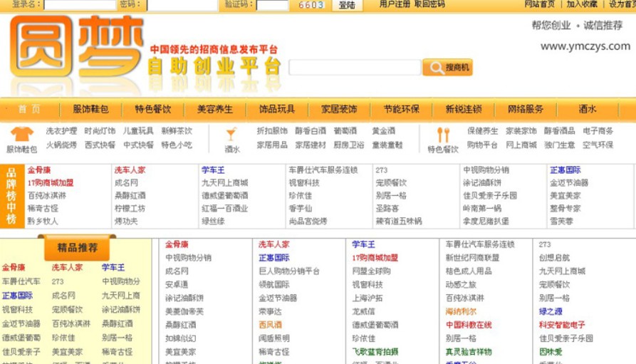Open the 折扣服饰 category link

[x=272, y=130]
